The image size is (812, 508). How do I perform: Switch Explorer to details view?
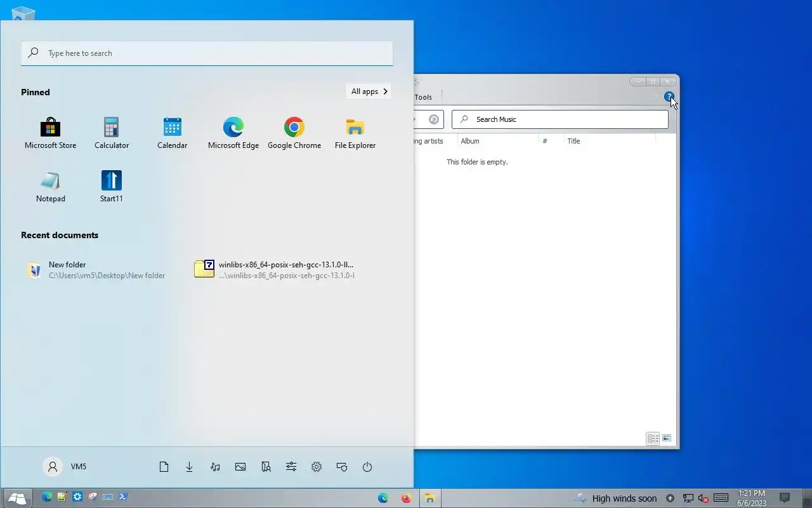click(x=653, y=438)
